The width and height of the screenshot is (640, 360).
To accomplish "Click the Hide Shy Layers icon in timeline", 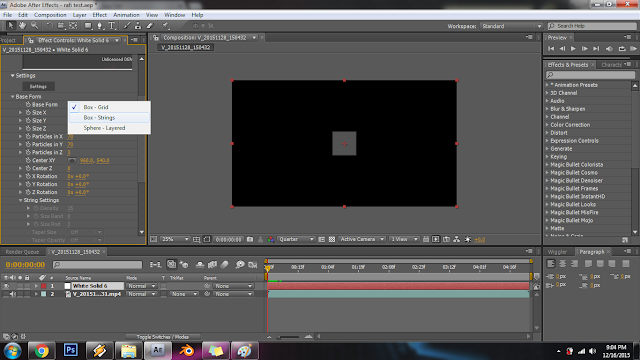I will pos(200,264).
